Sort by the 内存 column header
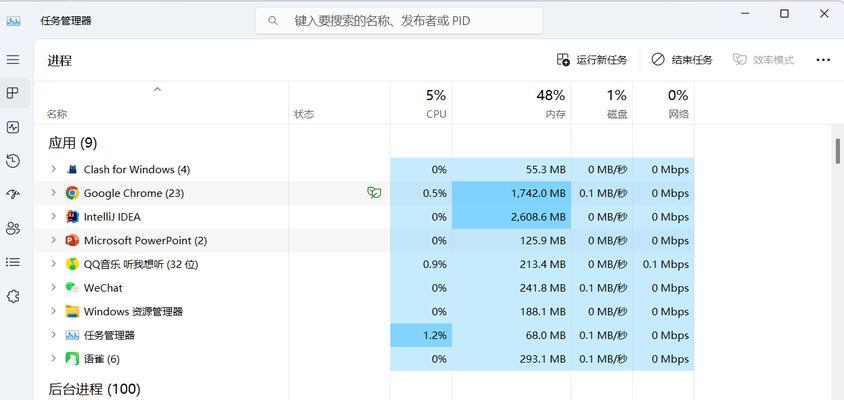The height and width of the screenshot is (400, 844). (511, 103)
